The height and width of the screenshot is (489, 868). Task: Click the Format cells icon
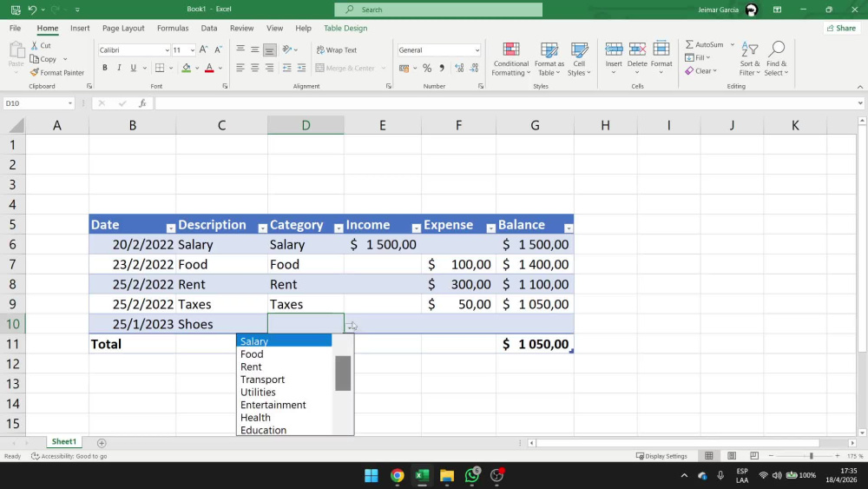click(x=661, y=50)
